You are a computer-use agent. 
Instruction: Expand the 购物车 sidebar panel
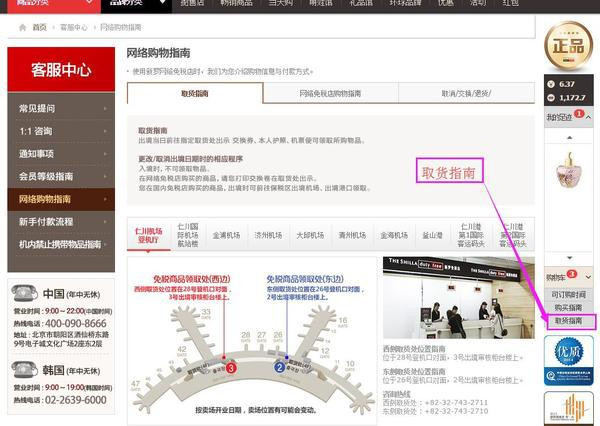coord(591,276)
